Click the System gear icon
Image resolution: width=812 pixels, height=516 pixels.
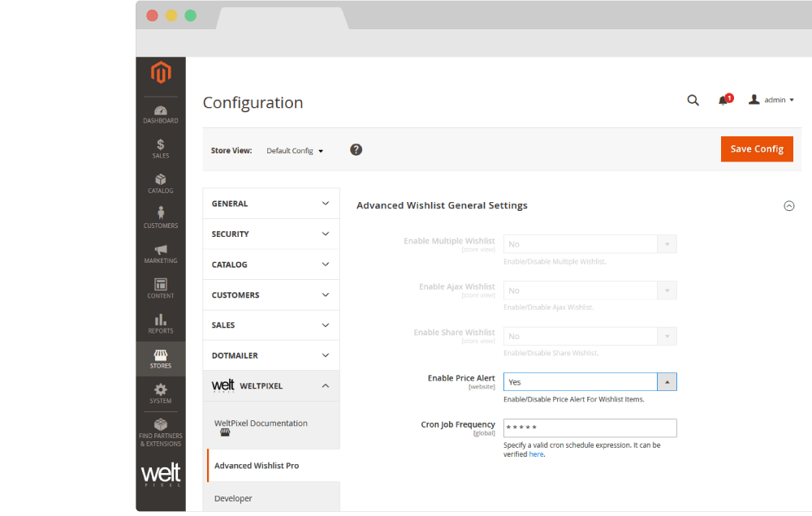click(x=160, y=393)
